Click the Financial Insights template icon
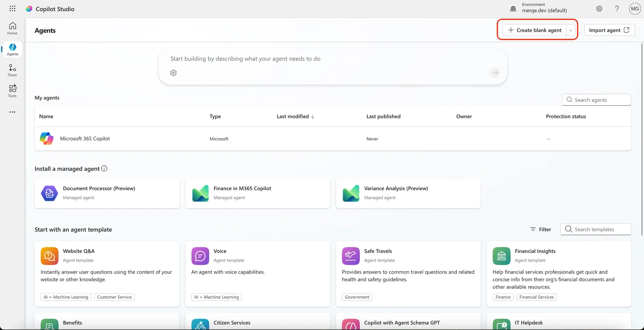This screenshot has width=644, height=330. click(502, 256)
